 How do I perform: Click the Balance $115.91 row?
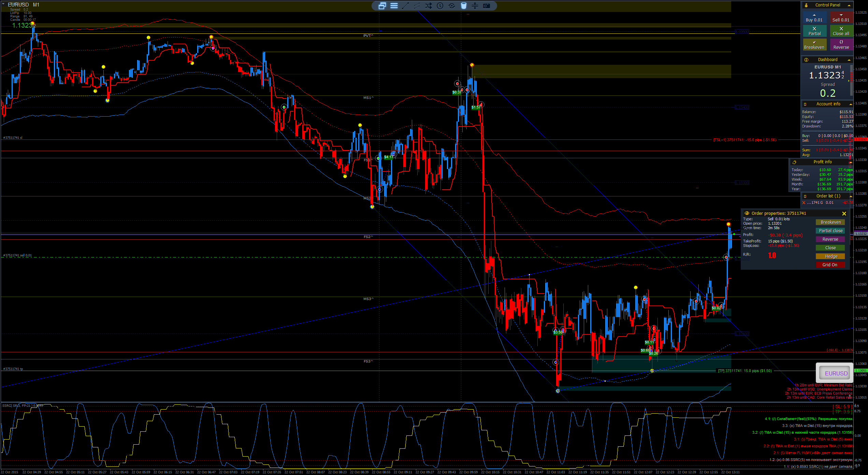tap(827, 112)
